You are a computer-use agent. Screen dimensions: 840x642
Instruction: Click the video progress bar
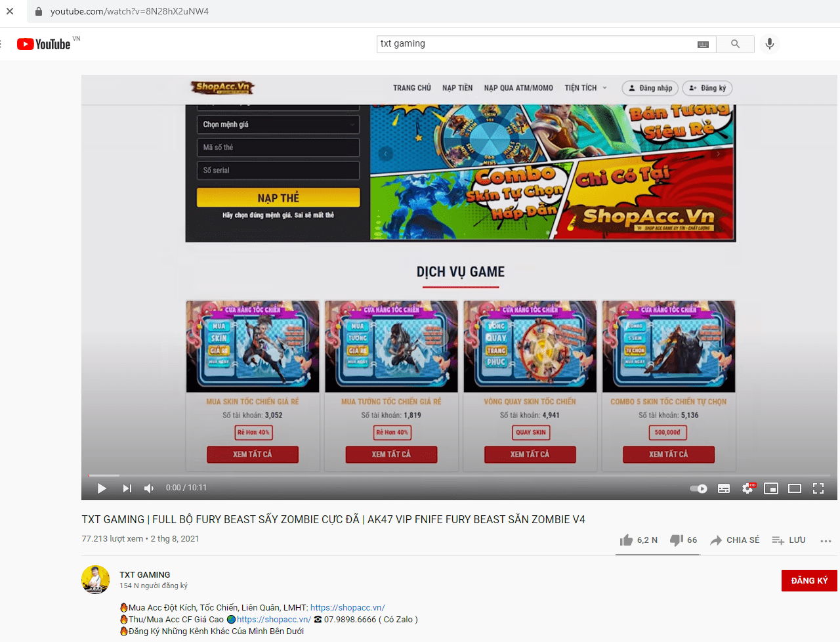[459, 475]
